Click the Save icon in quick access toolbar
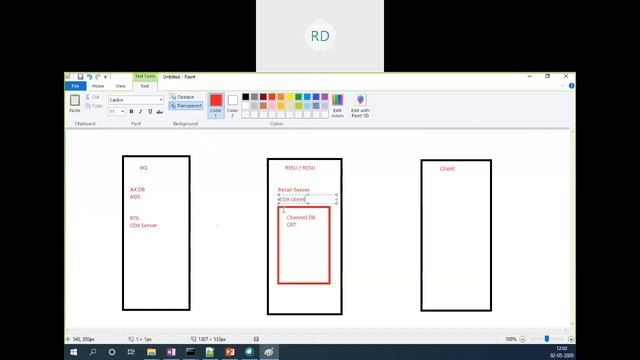 click(x=80, y=77)
